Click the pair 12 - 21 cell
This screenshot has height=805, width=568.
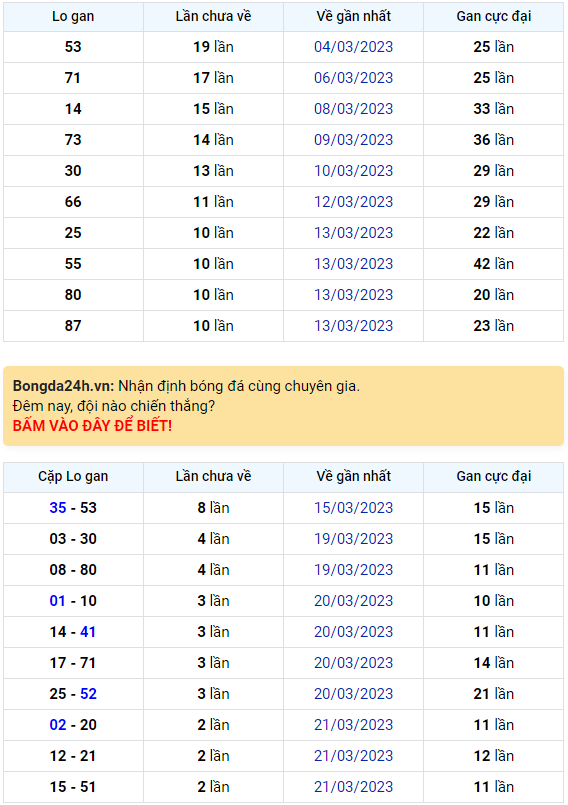73,756
